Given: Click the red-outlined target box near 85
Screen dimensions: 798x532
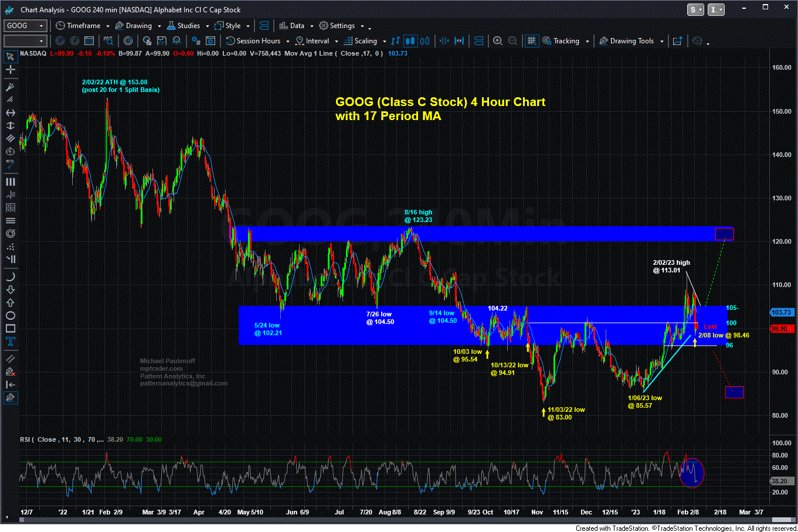Looking at the screenshot, I should (x=735, y=392).
